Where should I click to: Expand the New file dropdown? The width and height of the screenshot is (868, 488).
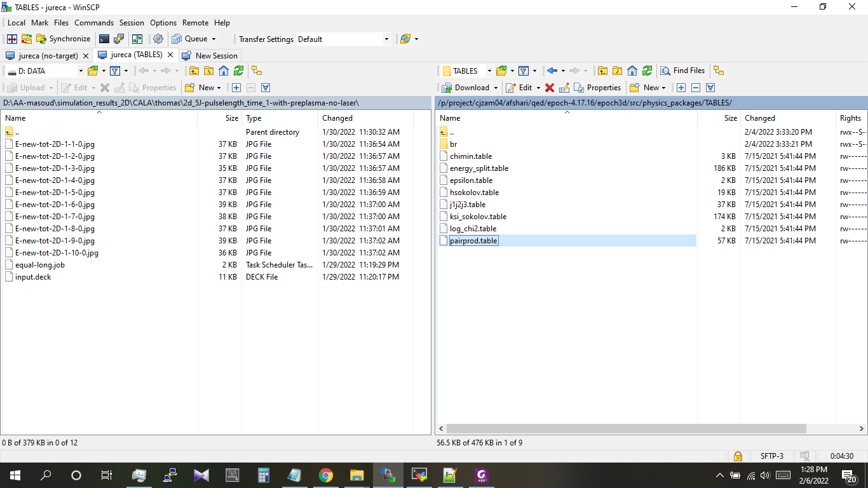(x=663, y=87)
